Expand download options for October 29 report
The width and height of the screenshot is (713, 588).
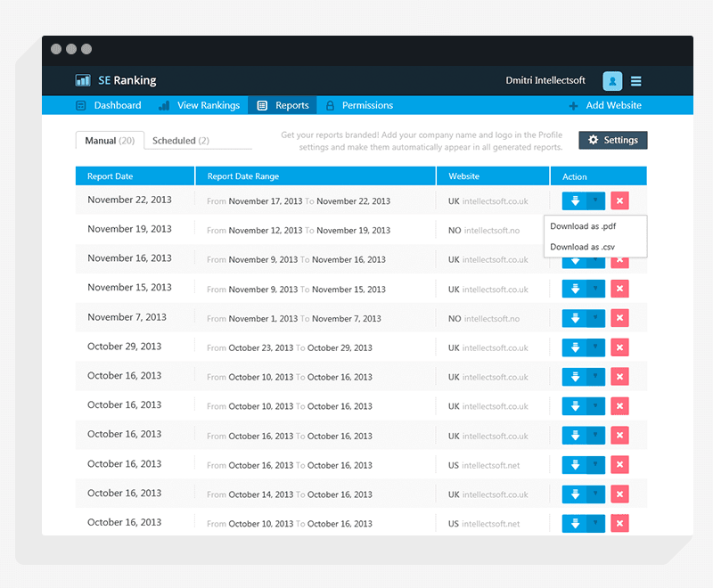pos(595,347)
